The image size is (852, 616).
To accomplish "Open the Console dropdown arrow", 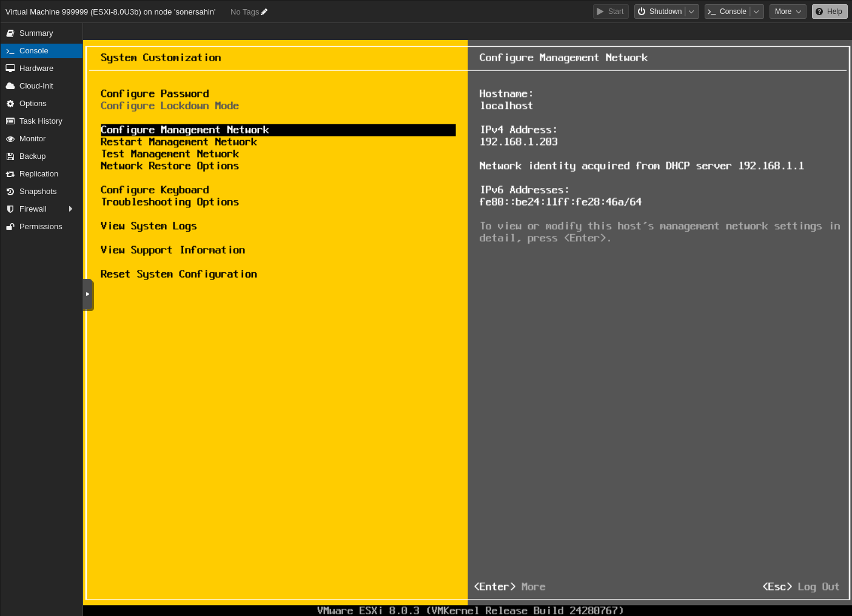I will 756,11.
